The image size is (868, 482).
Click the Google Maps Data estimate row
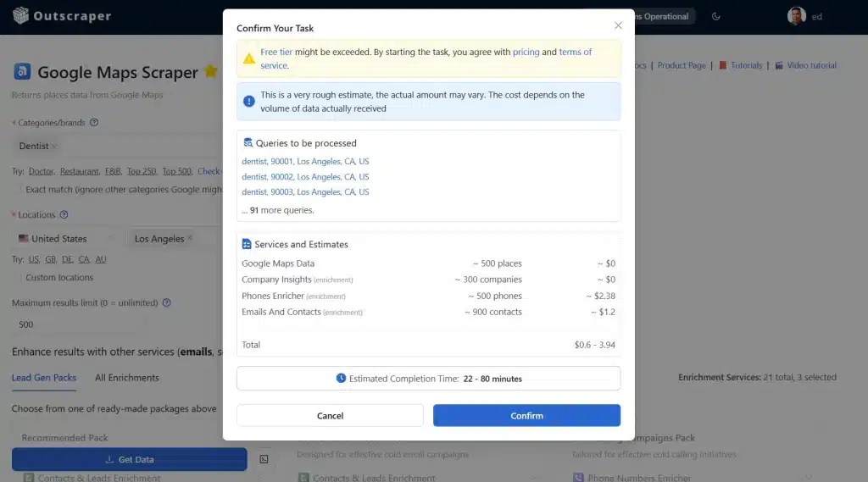coord(428,263)
